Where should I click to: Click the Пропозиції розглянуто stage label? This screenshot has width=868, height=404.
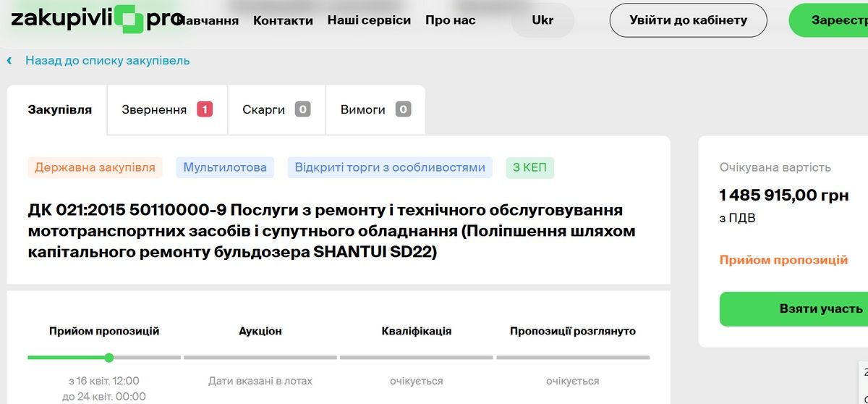(573, 331)
